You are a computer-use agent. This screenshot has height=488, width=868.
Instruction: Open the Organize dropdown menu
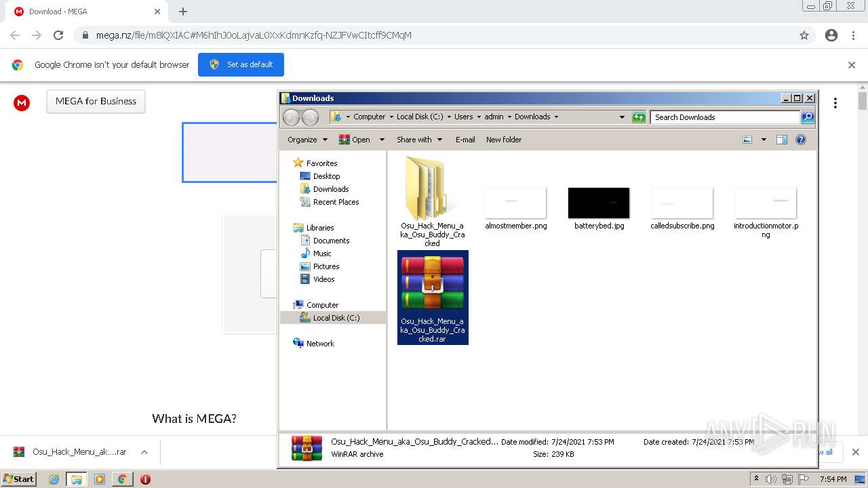[x=307, y=140]
